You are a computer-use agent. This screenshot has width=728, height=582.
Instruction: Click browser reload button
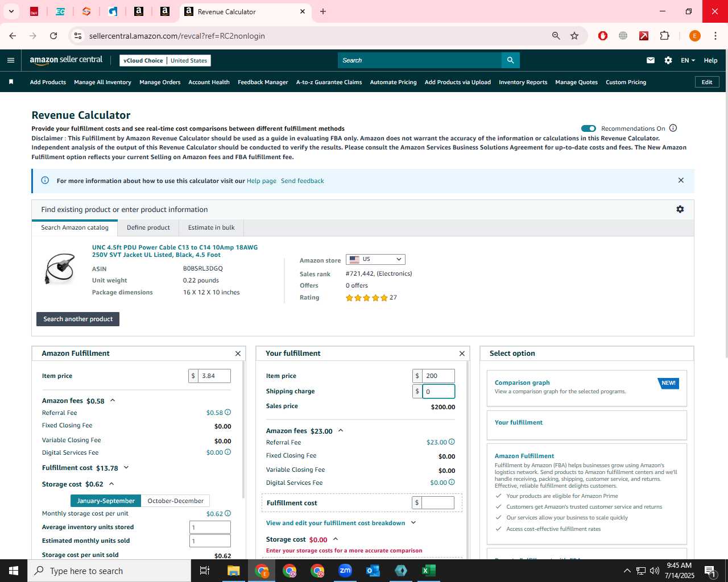[x=53, y=36]
